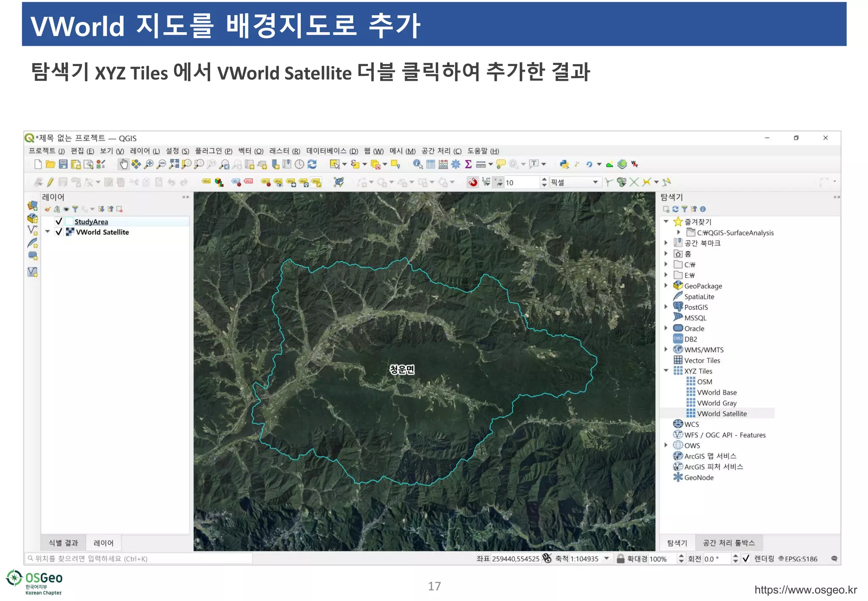Image resolution: width=868 pixels, height=601 pixels.
Task: Open layer styling panel in the Layers toolbar
Action: click(x=47, y=209)
